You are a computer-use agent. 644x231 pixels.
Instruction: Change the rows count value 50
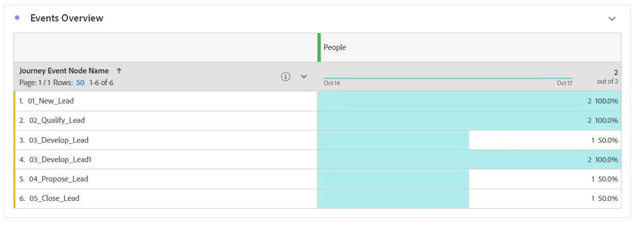80,82
